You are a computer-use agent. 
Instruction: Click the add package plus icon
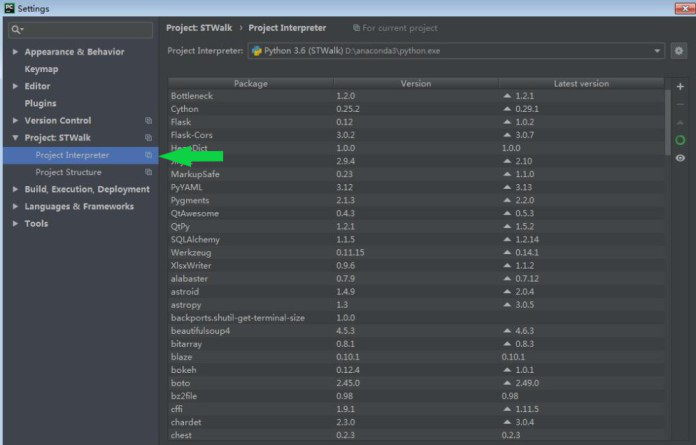[680, 87]
